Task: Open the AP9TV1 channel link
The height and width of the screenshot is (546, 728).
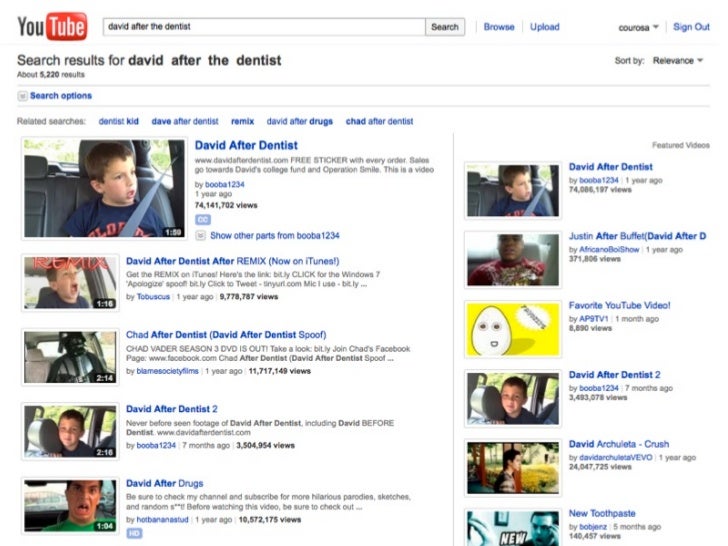Action: [x=594, y=318]
